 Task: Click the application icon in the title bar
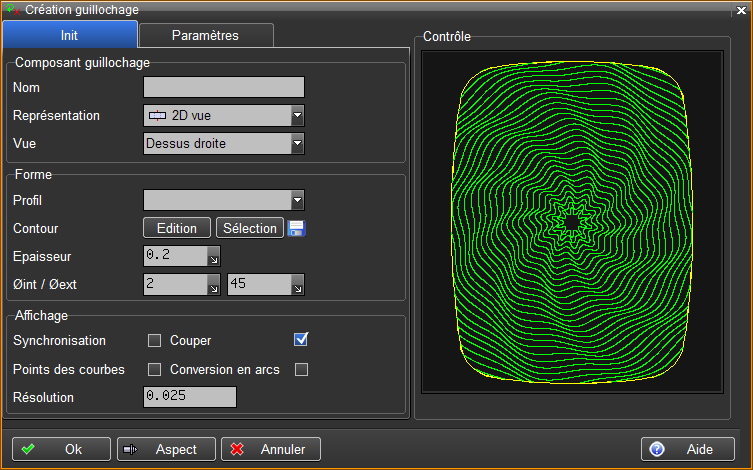13,9
